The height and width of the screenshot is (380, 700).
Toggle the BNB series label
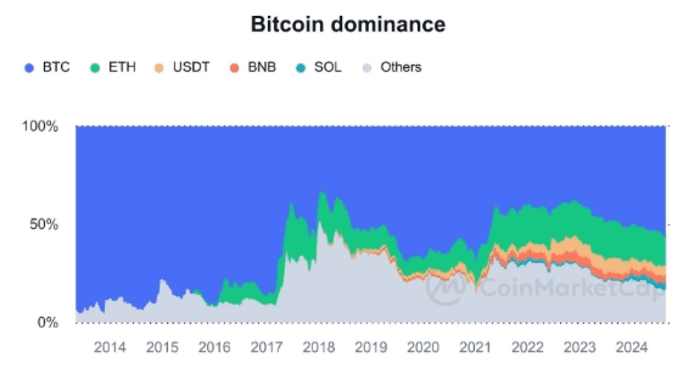[x=262, y=67]
